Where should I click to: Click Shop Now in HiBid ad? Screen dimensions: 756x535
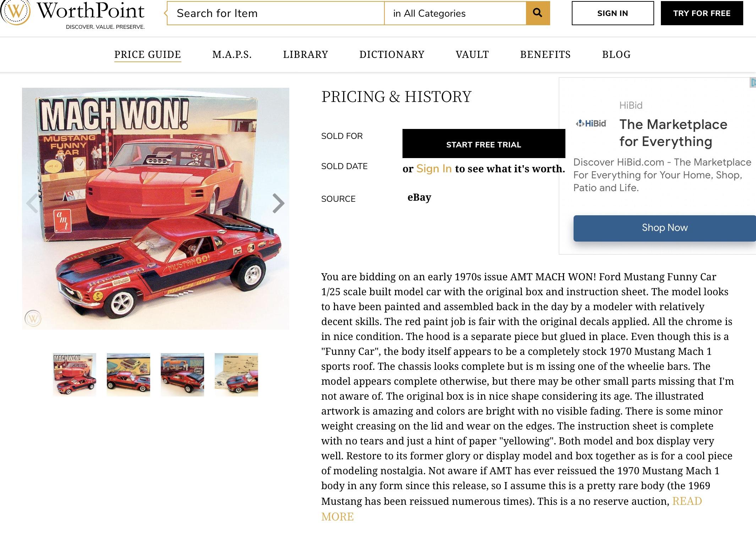[x=664, y=228]
